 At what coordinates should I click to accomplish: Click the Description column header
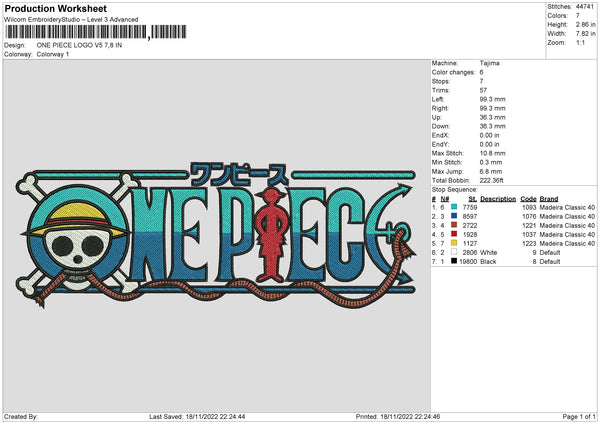point(497,198)
